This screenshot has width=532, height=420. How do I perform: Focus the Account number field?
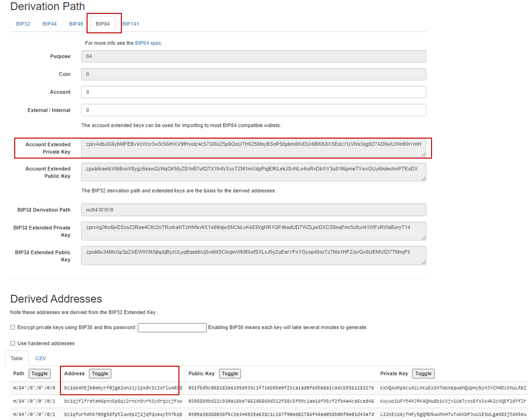[x=254, y=92]
